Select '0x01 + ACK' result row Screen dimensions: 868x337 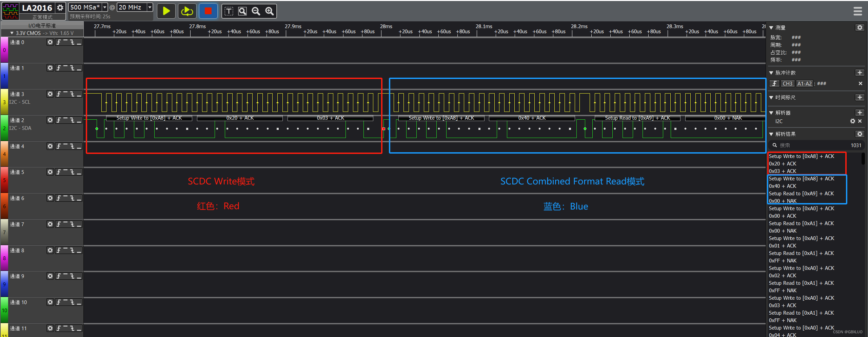point(783,246)
